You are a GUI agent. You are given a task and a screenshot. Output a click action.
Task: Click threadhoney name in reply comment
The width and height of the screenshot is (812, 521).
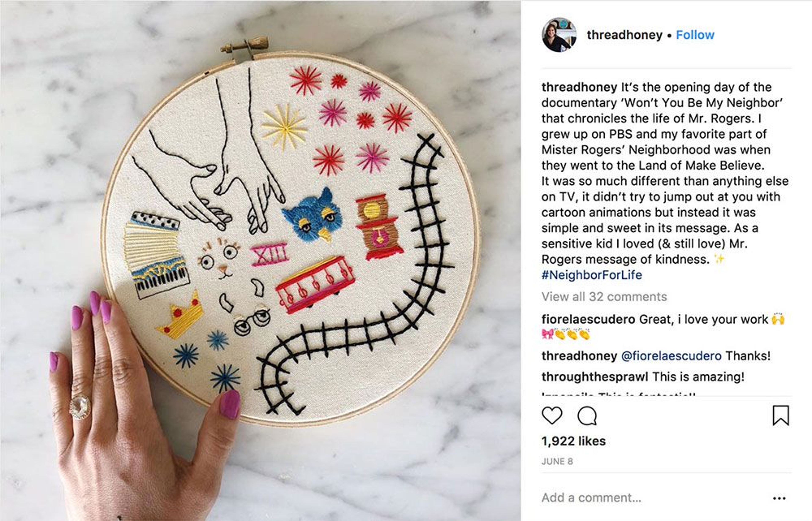(579, 356)
